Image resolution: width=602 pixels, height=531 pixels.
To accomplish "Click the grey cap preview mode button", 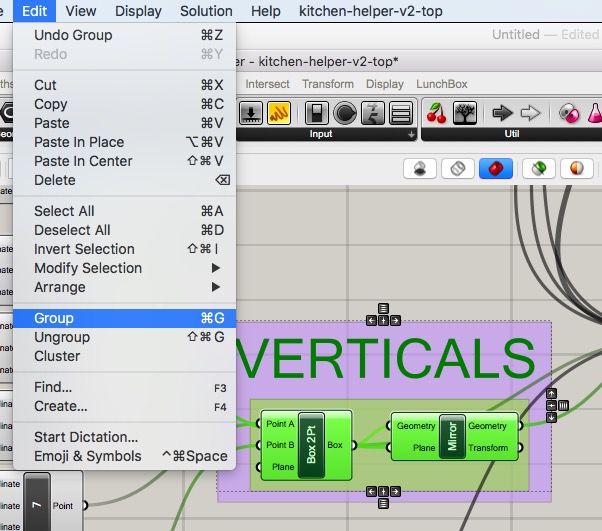I will (420, 169).
